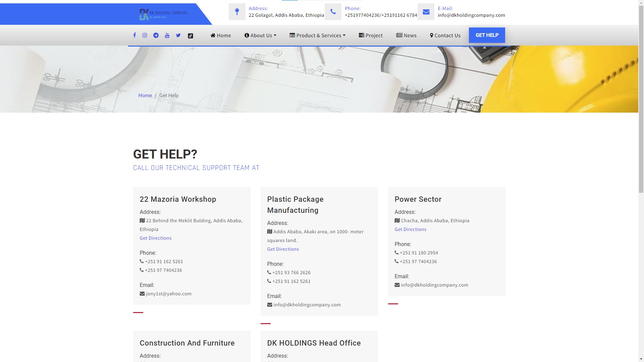Open the Telegram social icon
This screenshot has width=644, height=362.
tap(156, 35)
